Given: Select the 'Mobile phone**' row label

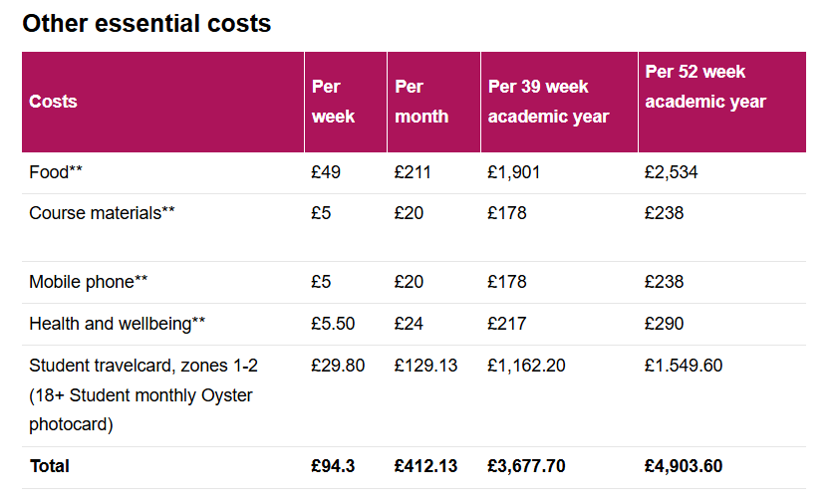Looking at the screenshot, I should click(88, 282).
